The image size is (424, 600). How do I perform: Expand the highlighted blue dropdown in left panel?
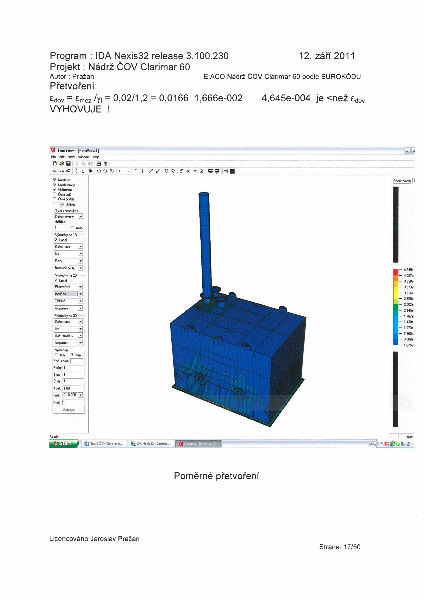tap(68, 293)
